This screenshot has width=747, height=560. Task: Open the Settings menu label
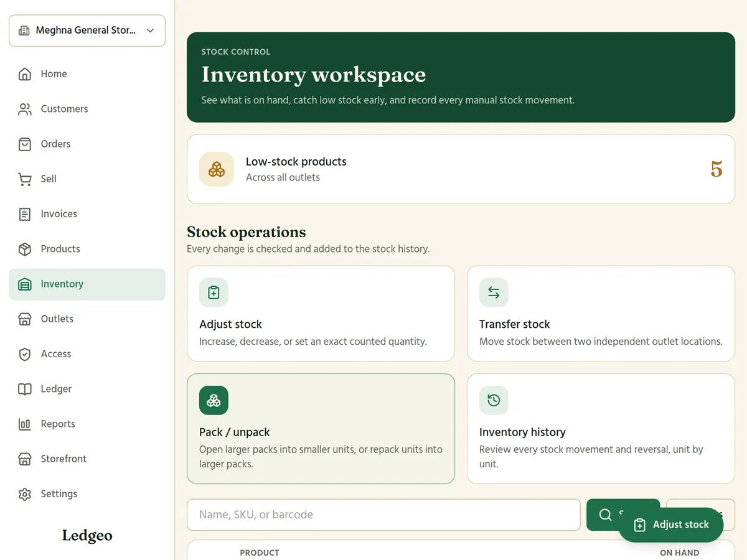(59, 494)
